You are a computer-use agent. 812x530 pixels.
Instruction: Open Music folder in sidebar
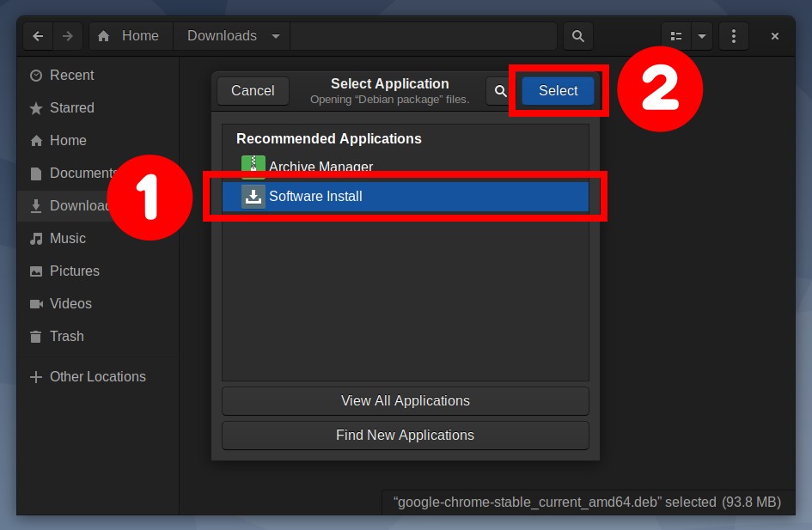coord(99,239)
